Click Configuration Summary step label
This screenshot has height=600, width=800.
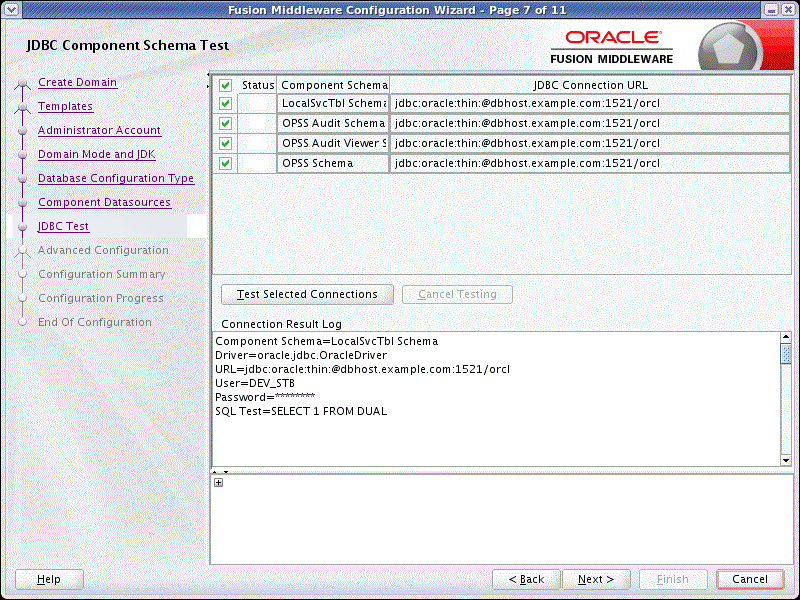pyautogui.click(x=102, y=274)
